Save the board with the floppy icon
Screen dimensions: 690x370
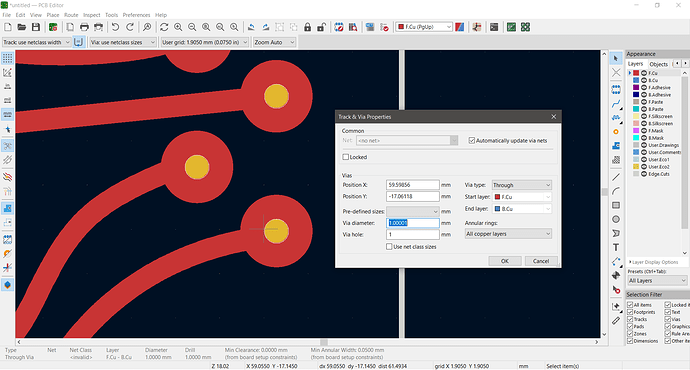point(36,27)
